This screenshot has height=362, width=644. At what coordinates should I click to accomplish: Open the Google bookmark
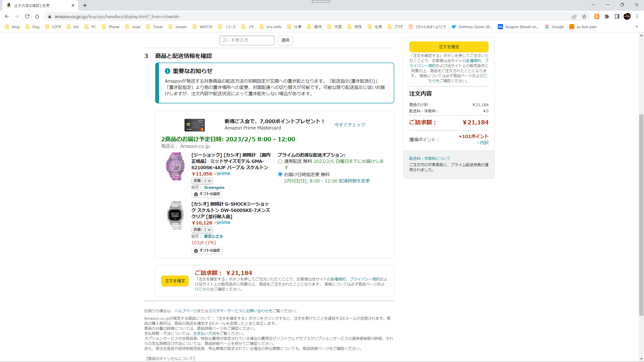(554, 27)
